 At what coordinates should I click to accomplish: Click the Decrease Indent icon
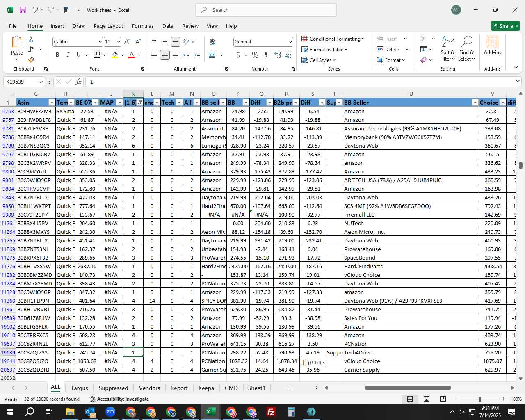pos(186,55)
